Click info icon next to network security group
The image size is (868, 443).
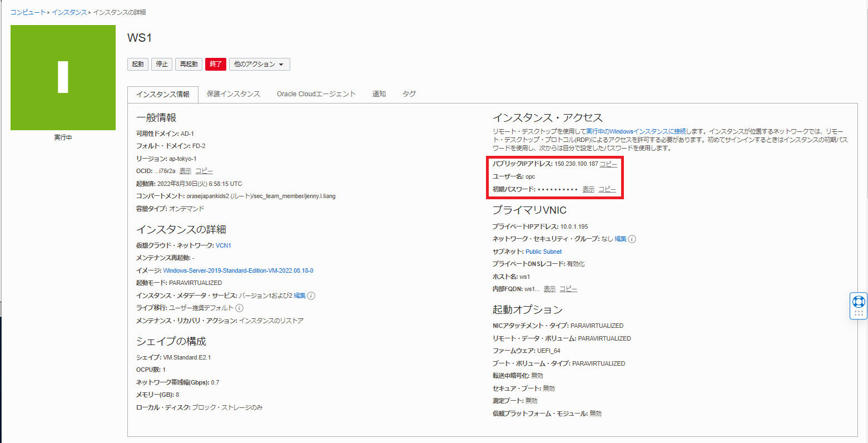point(632,239)
